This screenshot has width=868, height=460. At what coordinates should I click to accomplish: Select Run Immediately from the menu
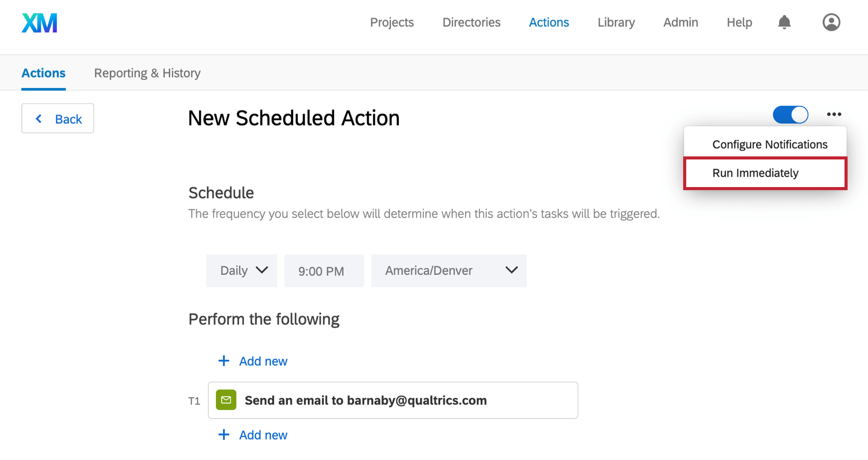click(755, 173)
